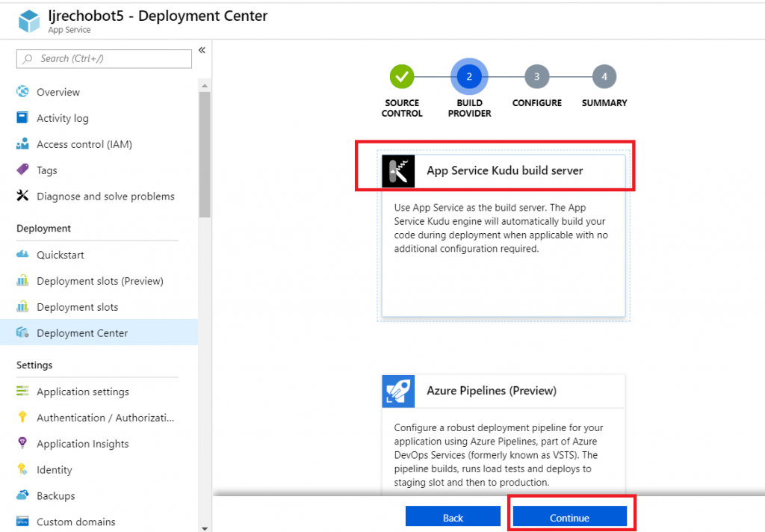Screen dimensions: 765x532
Task: Open Diagnose and solve problems
Action: coord(99,197)
